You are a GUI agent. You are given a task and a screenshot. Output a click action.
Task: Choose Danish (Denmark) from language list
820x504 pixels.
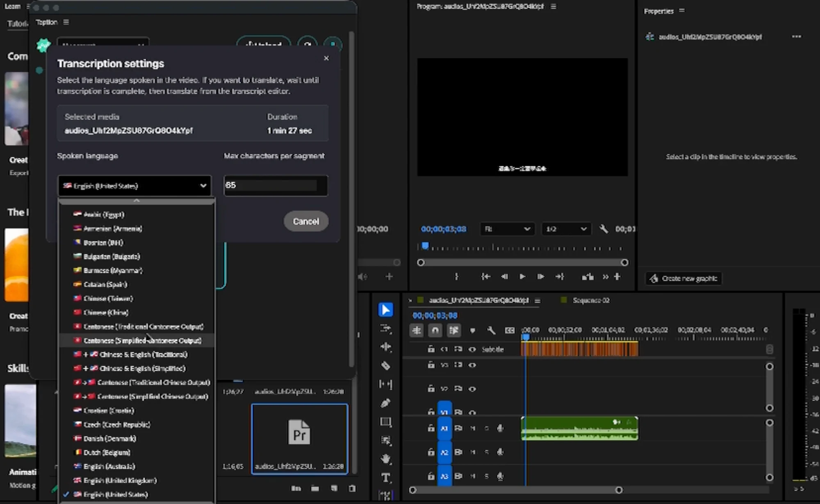137,439
